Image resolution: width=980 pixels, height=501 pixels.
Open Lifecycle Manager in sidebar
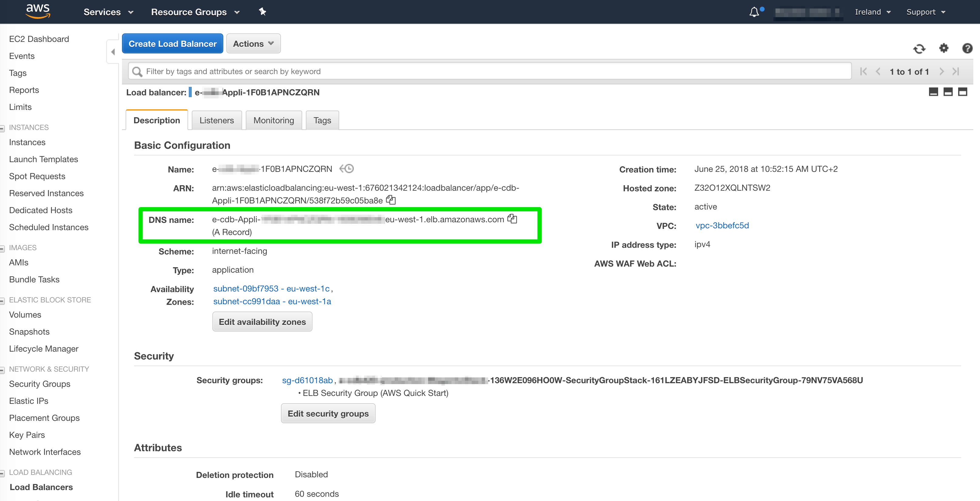pyautogui.click(x=43, y=349)
